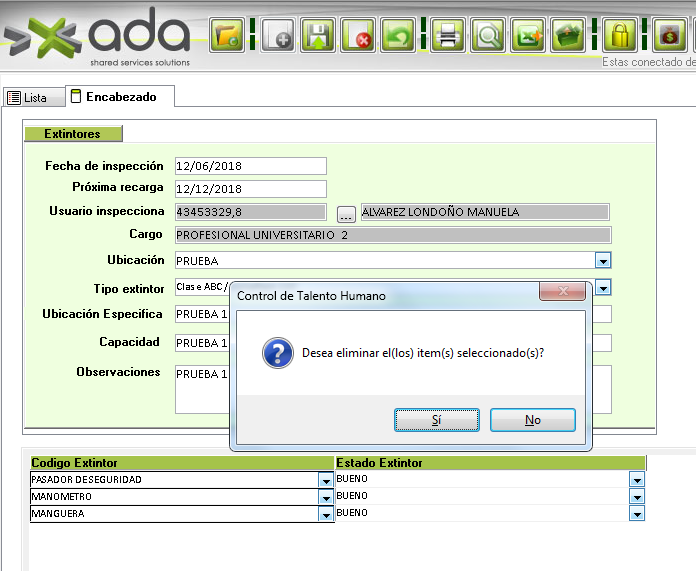Click the magnifying glass search icon
Viewport: 696px width, 571px height.
(x=489, y=36)
